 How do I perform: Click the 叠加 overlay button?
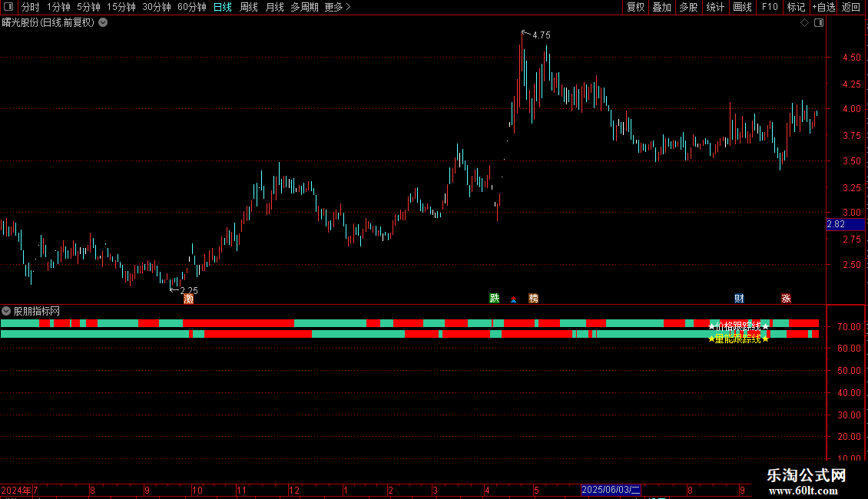pos(661,7)
